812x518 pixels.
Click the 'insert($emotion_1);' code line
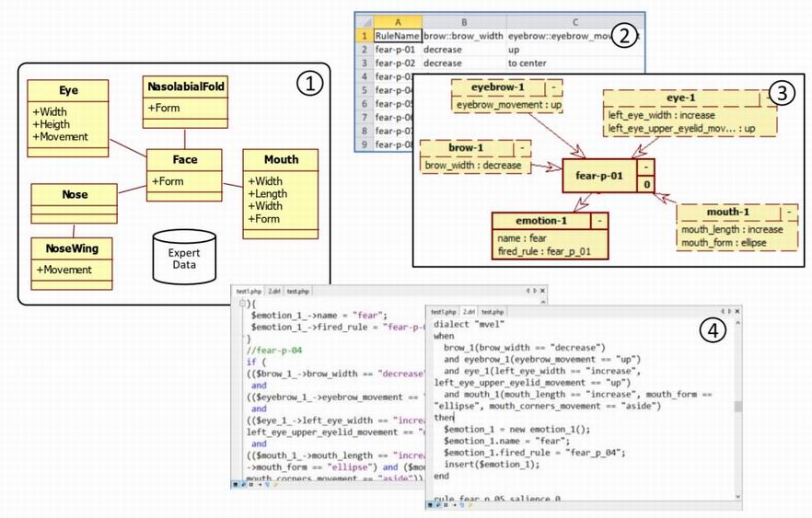pyautogui.click(x=492, y=465)
